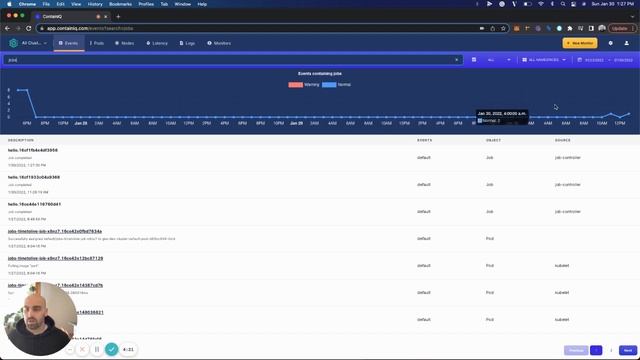Click the OBJECT column header
Screen dimensions: 640x360
point(493,140)
